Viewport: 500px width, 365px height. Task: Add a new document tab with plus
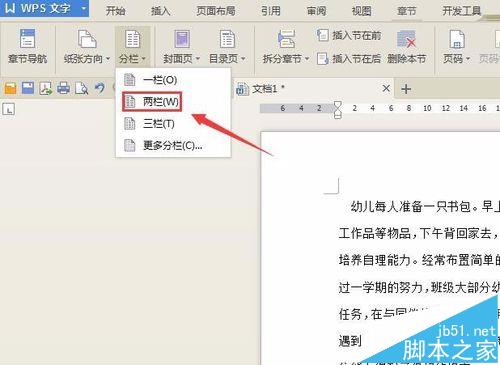tap(406, 89)
